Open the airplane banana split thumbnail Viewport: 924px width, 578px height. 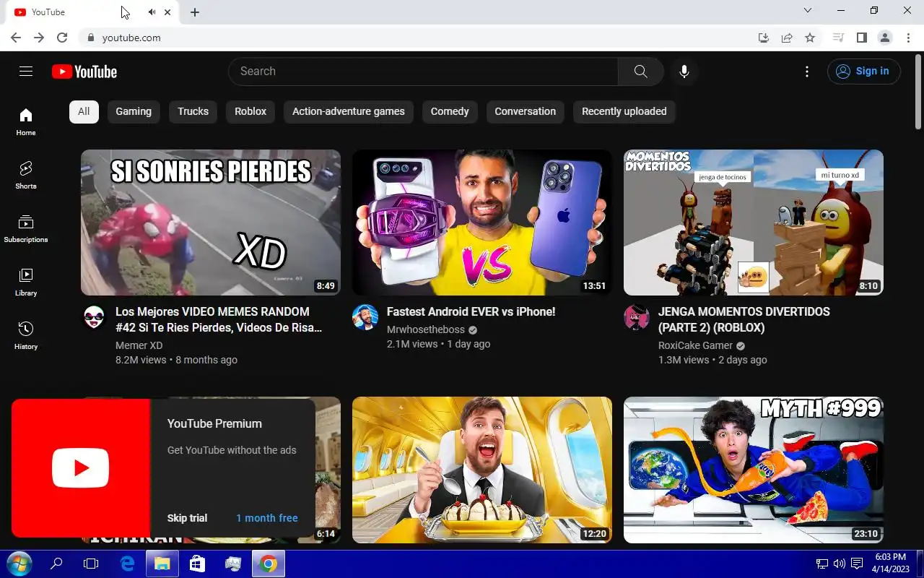click(482, 470)
